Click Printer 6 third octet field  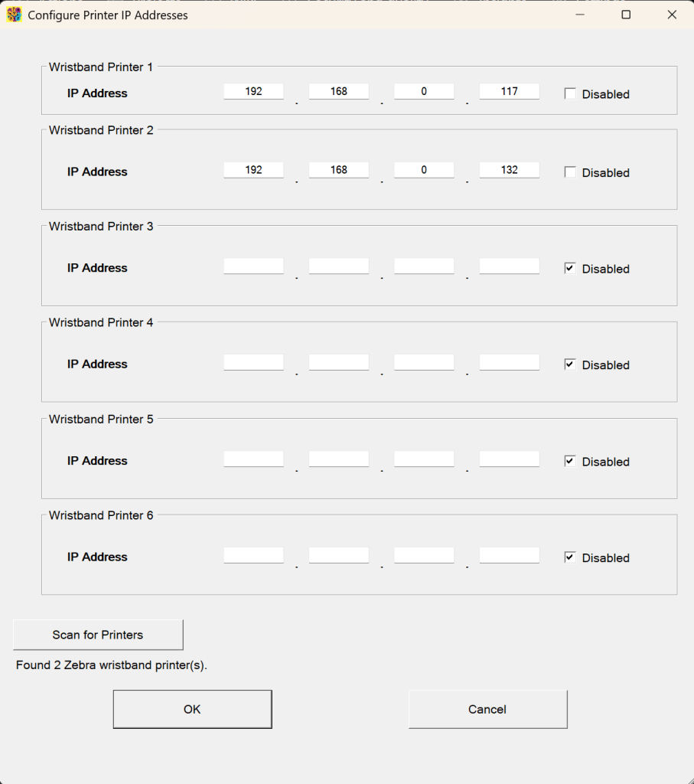coord(424,555)
